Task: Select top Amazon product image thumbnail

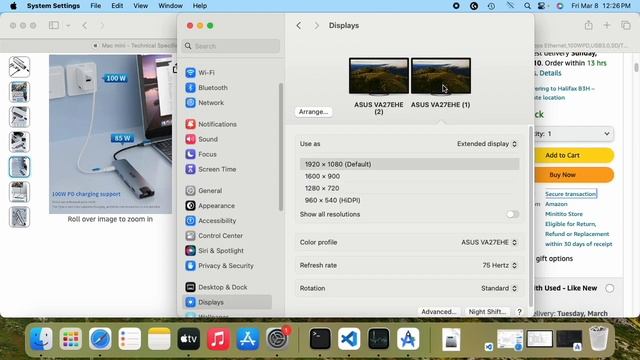Action: coord(19,67)
